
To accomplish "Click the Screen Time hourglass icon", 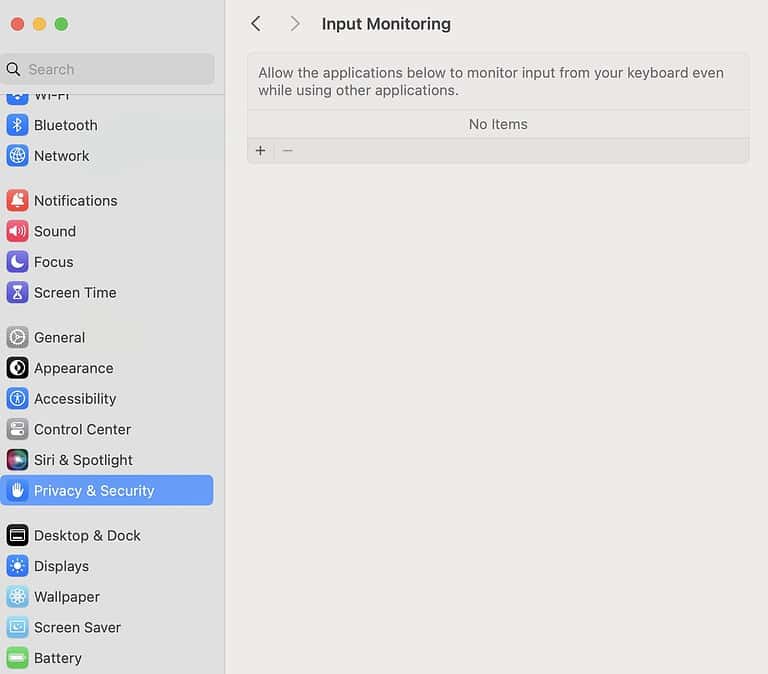I will click(x=17, y=293).
